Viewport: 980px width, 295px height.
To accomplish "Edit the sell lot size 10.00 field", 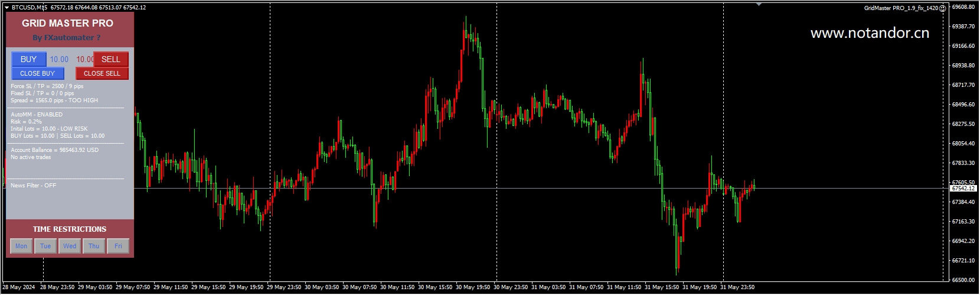I will pos(84,59).
